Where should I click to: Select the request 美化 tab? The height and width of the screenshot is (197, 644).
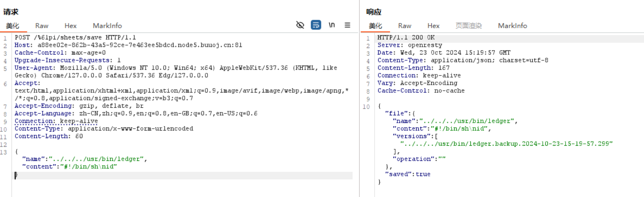click(13, 26)
